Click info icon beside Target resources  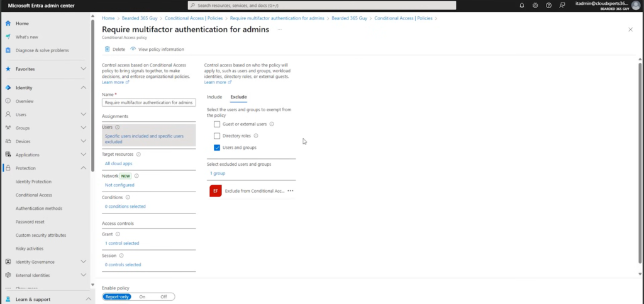tap(138, 155)
